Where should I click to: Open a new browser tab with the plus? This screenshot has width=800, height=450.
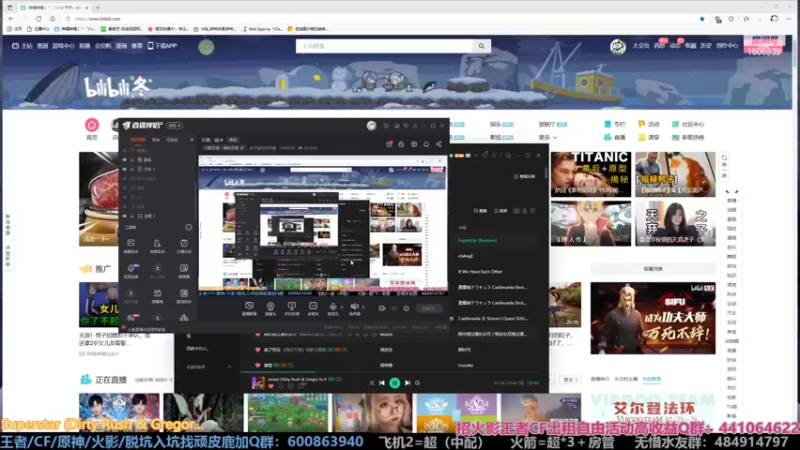pyautogui.click(x=97, y=8)
